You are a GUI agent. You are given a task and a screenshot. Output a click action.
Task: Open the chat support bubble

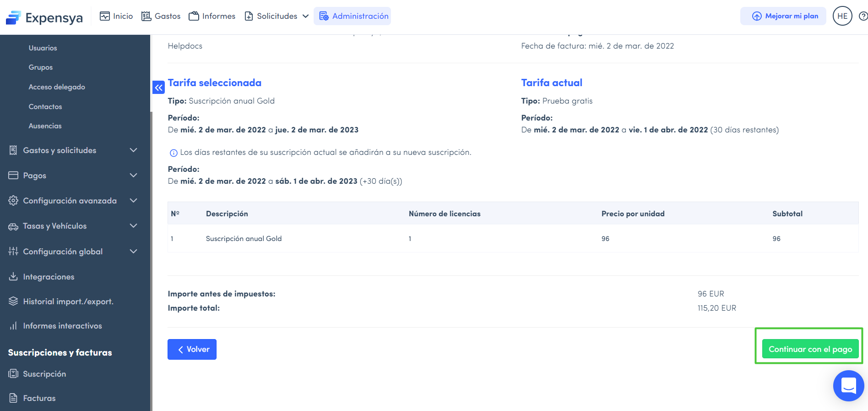click(848, 386)
